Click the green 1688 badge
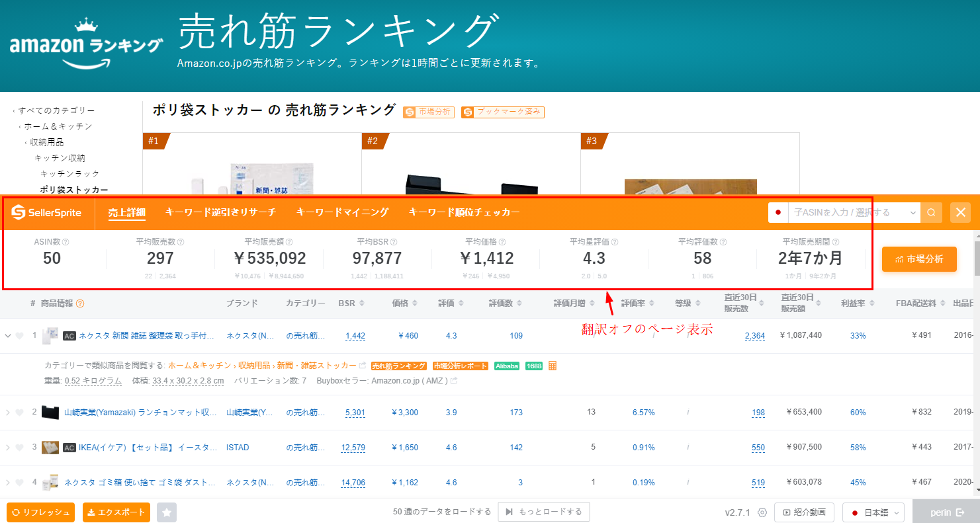 click(533, 366)
